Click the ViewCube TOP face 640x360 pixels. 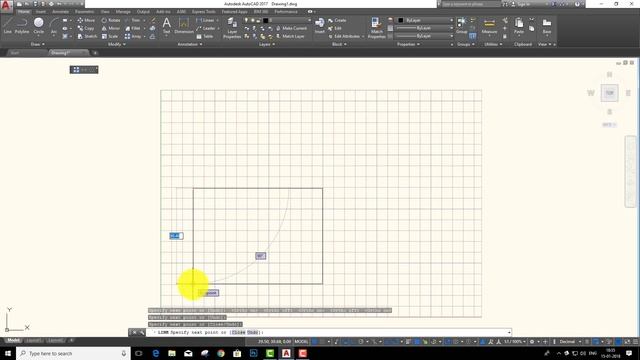pos(609,93)
